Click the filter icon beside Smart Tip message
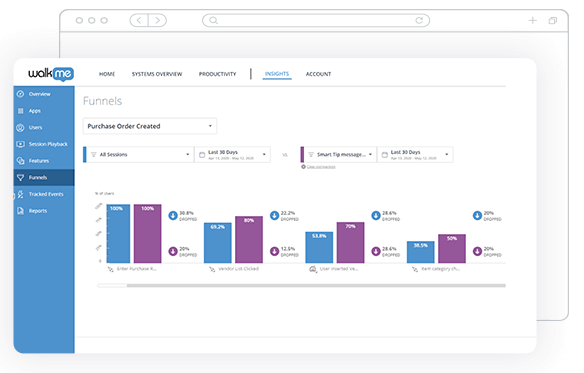 (311, 154)
